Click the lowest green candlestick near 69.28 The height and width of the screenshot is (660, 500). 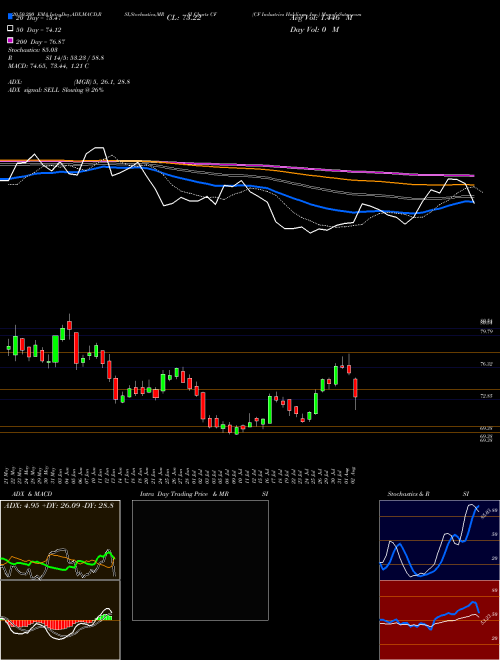[237, 431]
